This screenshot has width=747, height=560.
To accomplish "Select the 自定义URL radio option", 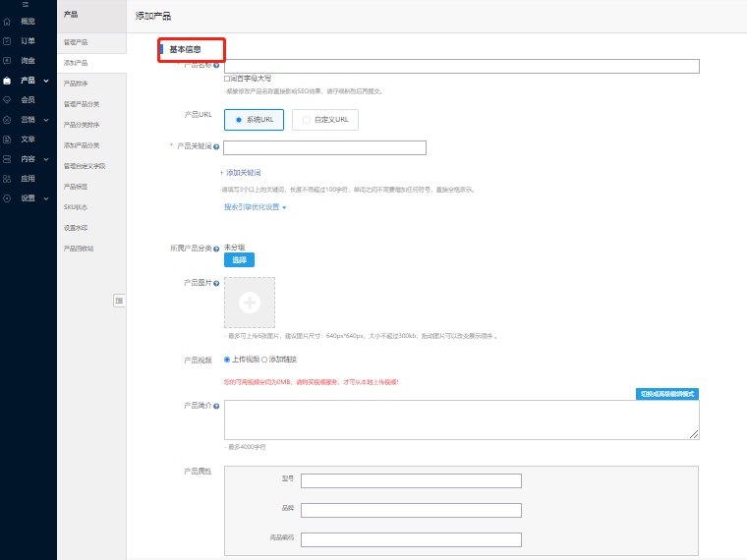I will pos(307,120).
